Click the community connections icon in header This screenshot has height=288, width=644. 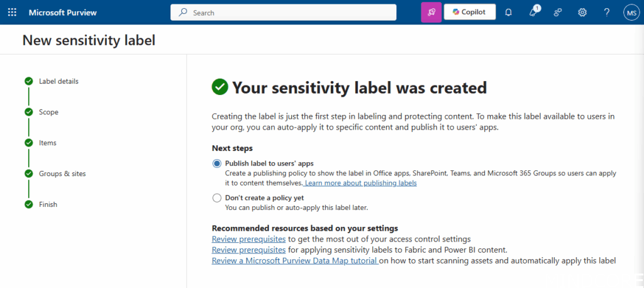(558, 13)
